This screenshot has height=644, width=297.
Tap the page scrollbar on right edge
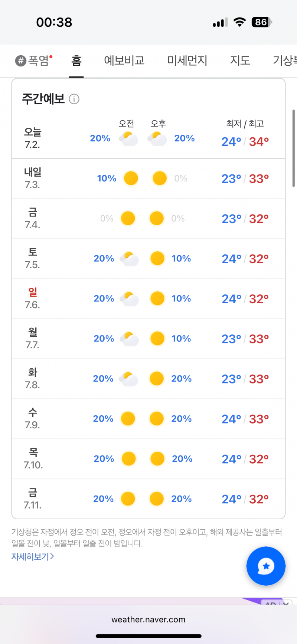[294, 148]
